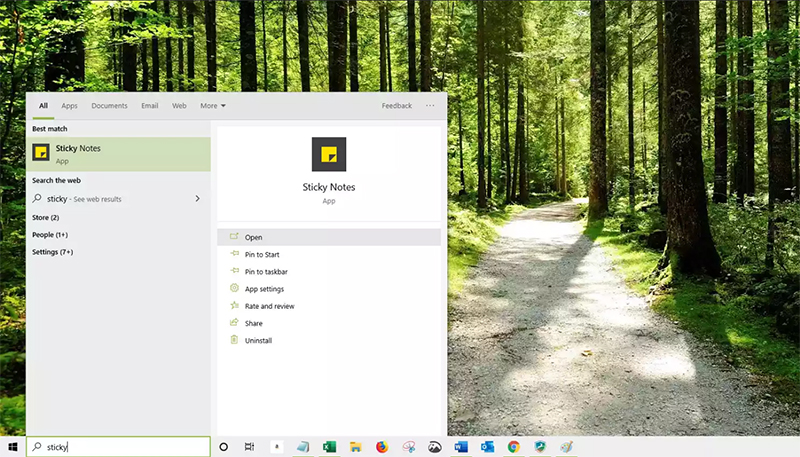Open File Explorer from the taskbar
The image size is (800, 457).
[355, 447]
